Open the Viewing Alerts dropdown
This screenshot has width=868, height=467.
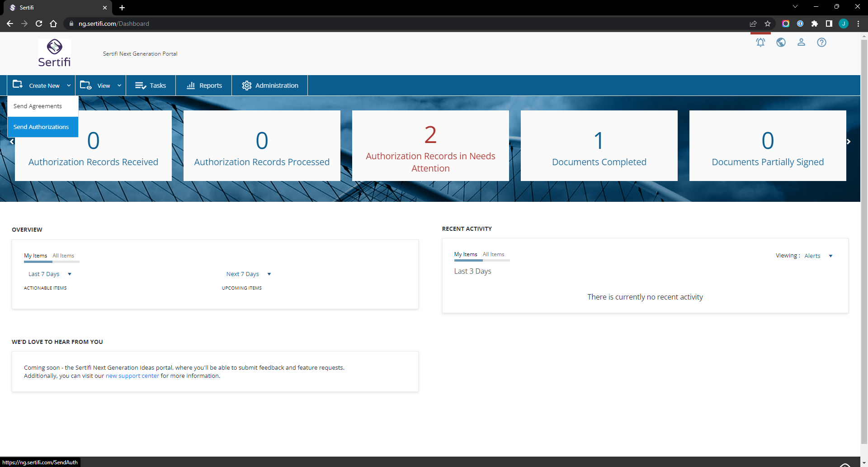click(x=818, y=256)
